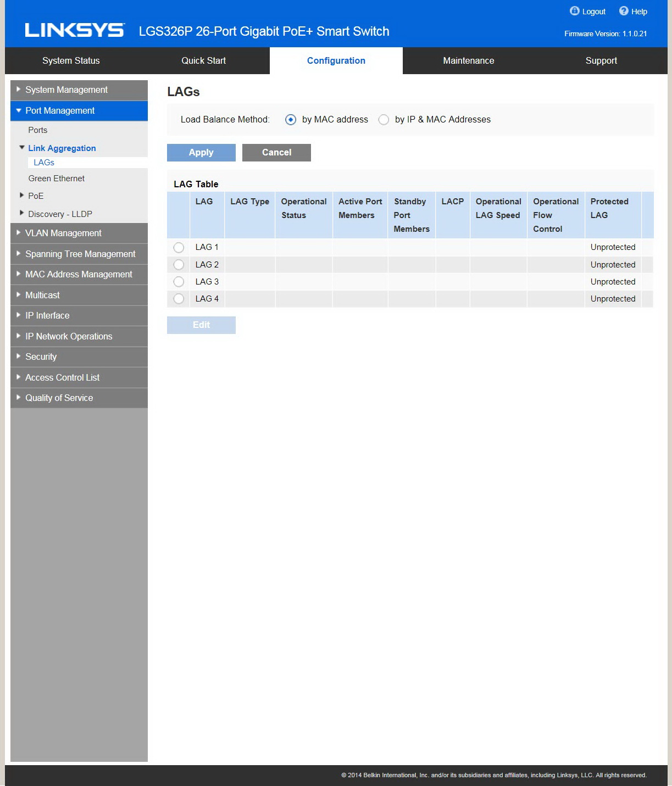Expand the VLAN Management section
Viewport: 672px width, 786px height.
coord(79,233)
